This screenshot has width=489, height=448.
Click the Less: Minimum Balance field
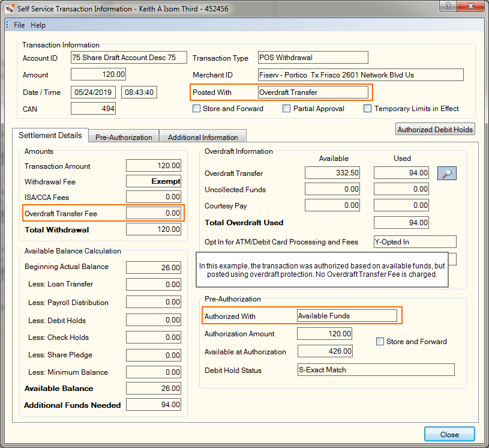(x=154, y=372)
